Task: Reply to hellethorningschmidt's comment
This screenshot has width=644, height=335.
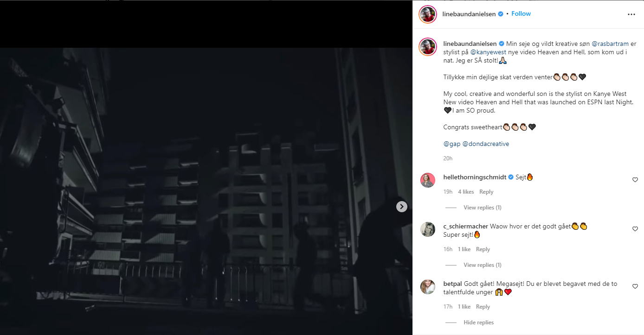Action: coord(486,192)
